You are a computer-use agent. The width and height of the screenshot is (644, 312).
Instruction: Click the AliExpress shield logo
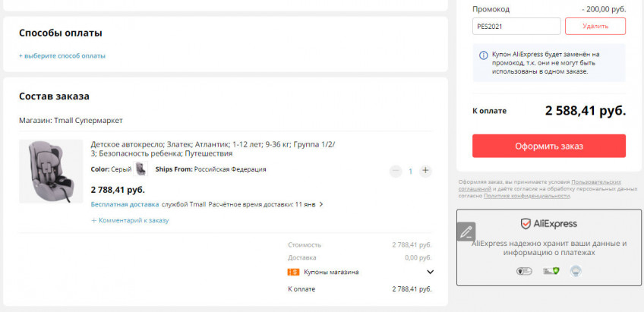tap(526, 224)
